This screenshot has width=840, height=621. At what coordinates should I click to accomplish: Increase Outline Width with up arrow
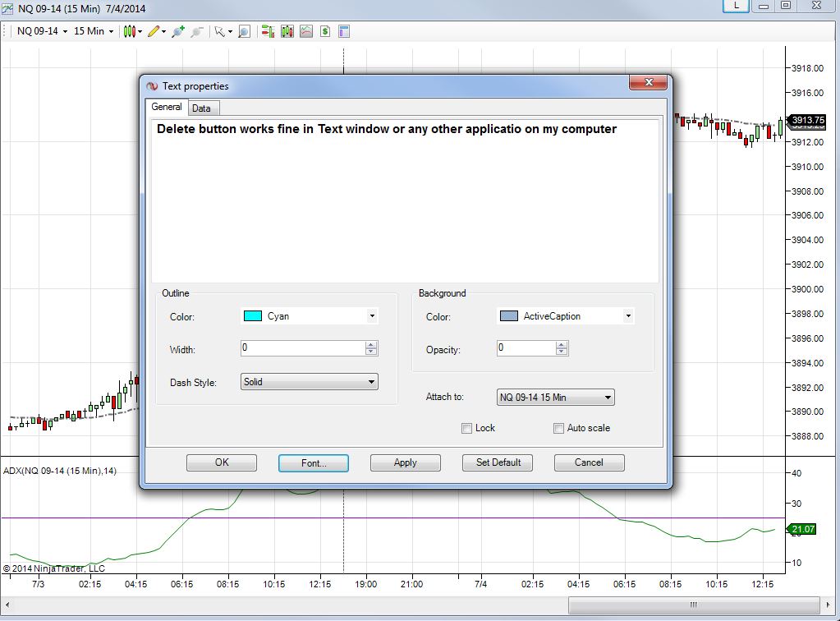click(x=371, y=344)
